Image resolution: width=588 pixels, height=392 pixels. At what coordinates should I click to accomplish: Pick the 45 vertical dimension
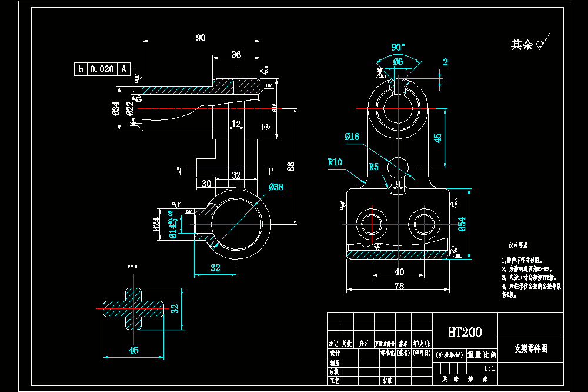[x=437, y=138]
